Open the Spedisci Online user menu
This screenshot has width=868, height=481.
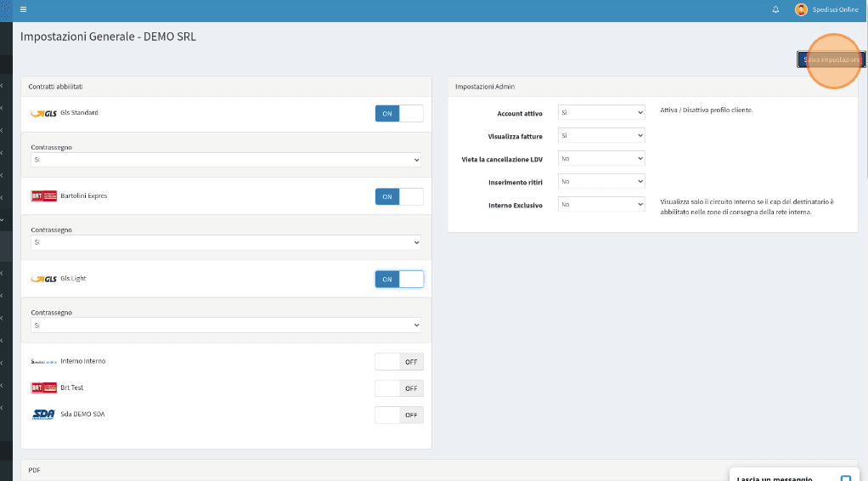(x=835, y=9)
